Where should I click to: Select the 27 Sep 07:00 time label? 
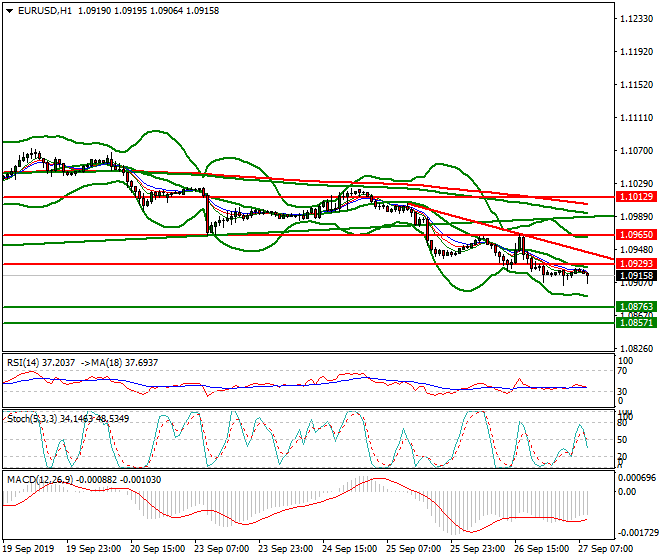[605, 549]
